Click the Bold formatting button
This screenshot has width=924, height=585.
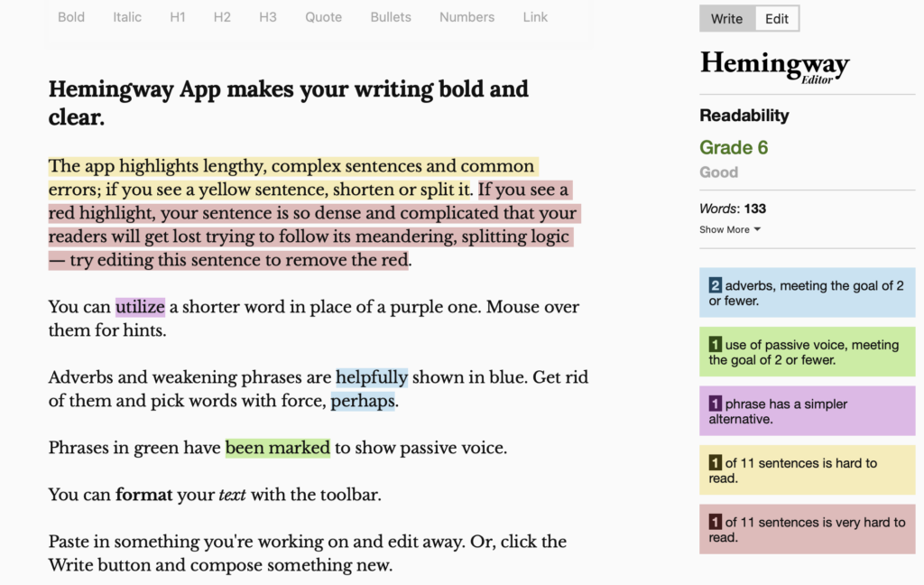coord(71,17)
